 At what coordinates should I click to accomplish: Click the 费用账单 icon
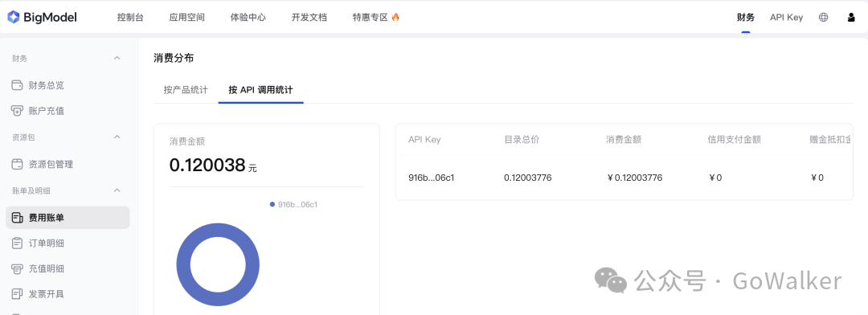pos(17,218)
